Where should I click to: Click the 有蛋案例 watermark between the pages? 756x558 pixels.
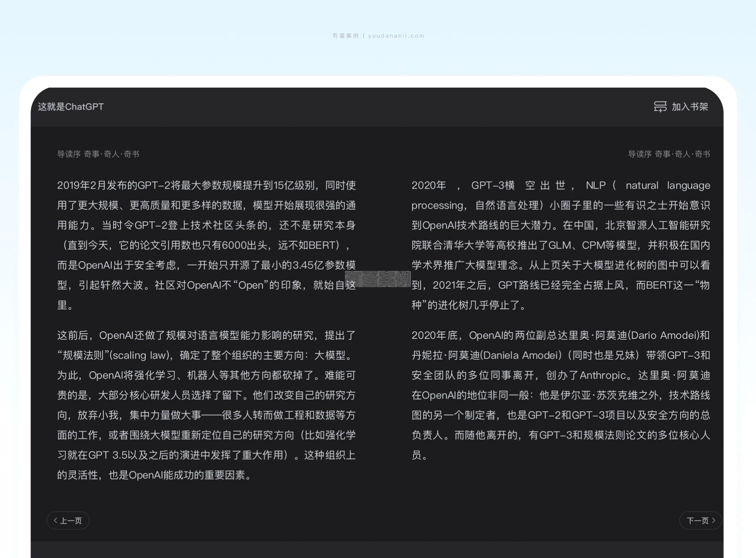tap(378, 279)
